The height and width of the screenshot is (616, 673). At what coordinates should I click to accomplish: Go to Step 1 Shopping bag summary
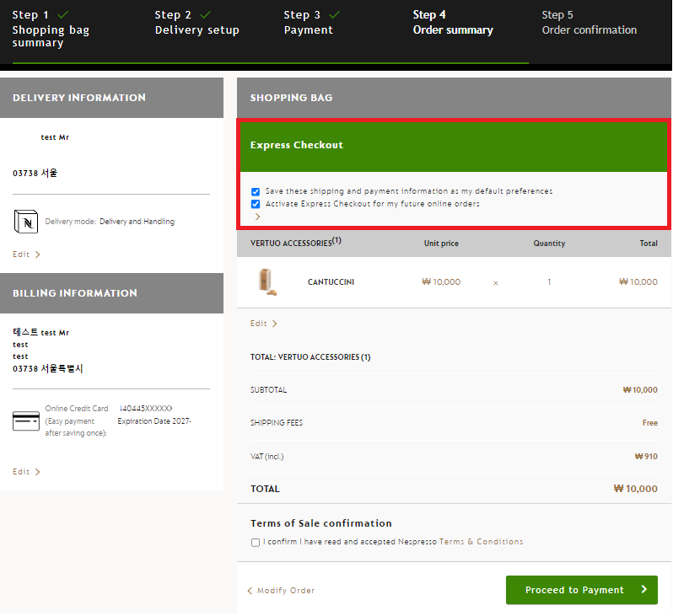pyautogui.click(x=51, y=29)
